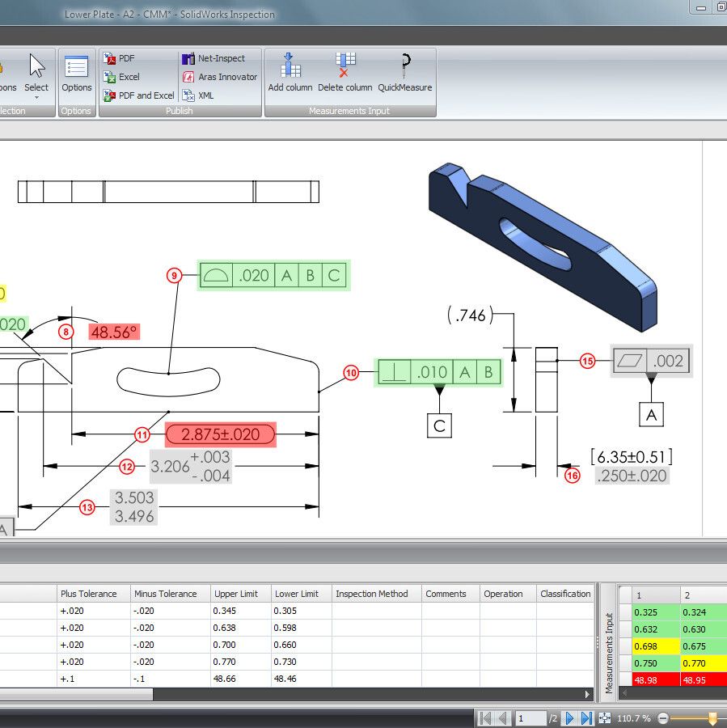Select balloon 11 on the drawing
This screenshot has width=727, height=728.
(142, 435)
